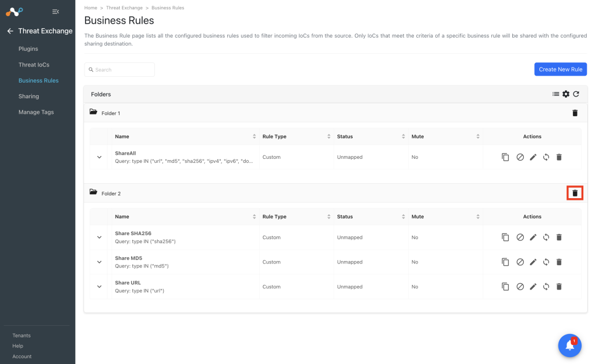Focus the Search input field
Screen dimensions: 592x364
pyautogui.click(x=120, y=70)
